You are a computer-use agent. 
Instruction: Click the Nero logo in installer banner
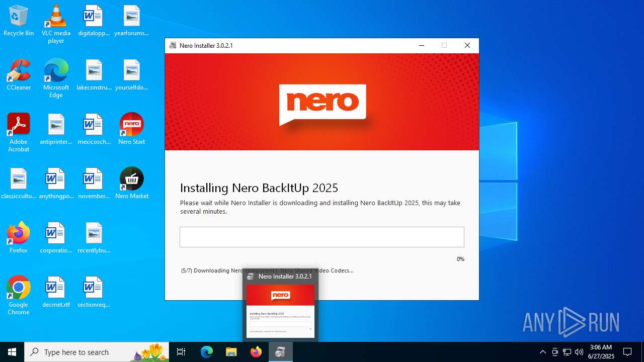(323, 105)
